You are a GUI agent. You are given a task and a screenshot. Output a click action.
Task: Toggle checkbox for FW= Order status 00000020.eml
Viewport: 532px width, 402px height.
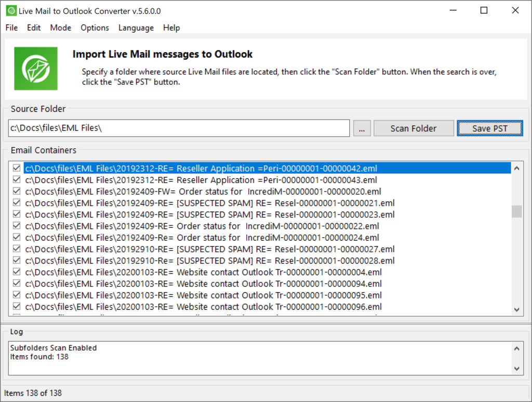17,191
